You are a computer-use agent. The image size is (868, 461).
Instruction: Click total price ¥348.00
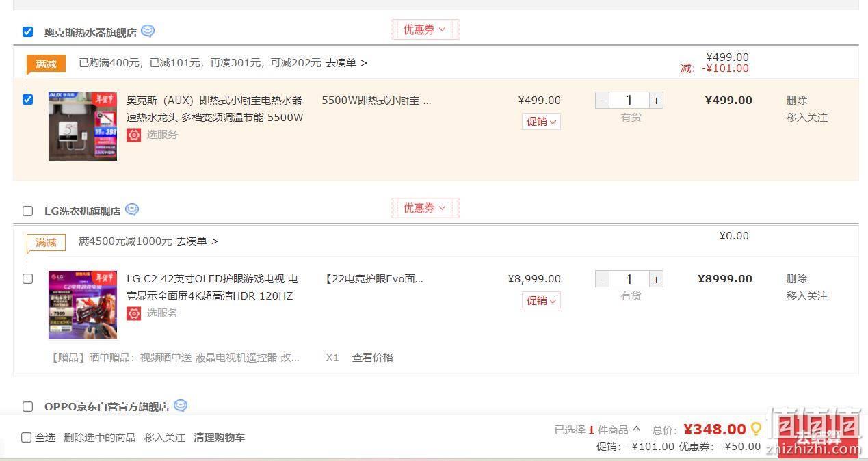[x=715, y=430]
